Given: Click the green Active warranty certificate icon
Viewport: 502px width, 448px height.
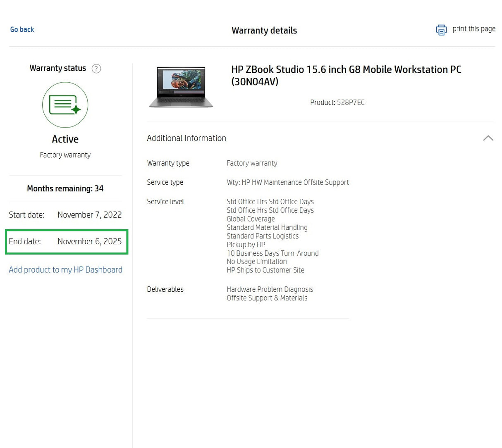Looking at the screenshot, I should [65, 105].
